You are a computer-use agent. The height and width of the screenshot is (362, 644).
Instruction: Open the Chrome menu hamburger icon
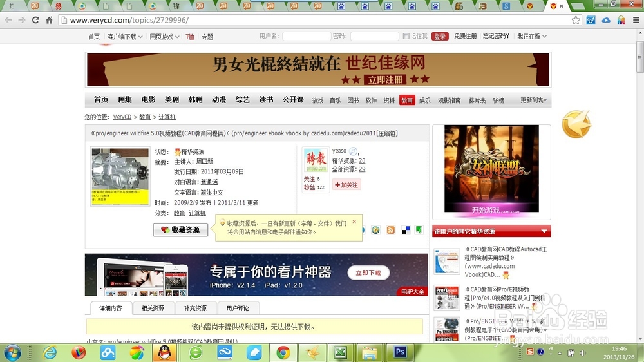pyautogui.click(x=636, y=20)
